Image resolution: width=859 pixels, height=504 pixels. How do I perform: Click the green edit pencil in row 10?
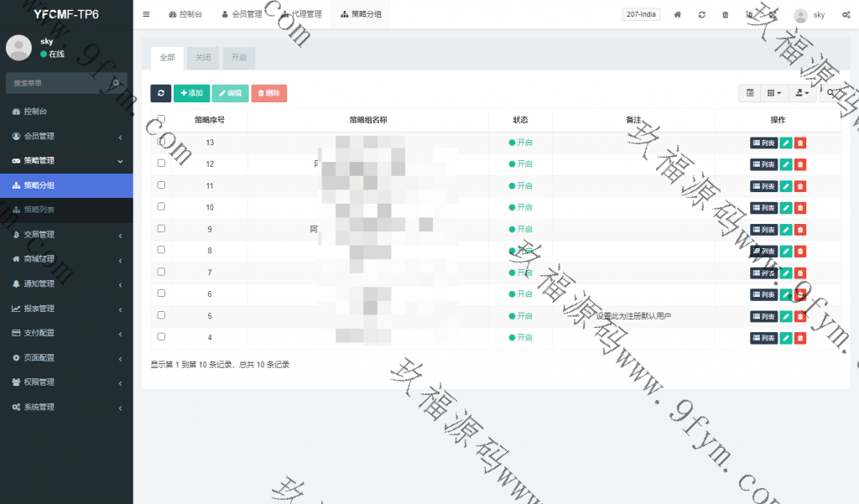click(786, 208)
